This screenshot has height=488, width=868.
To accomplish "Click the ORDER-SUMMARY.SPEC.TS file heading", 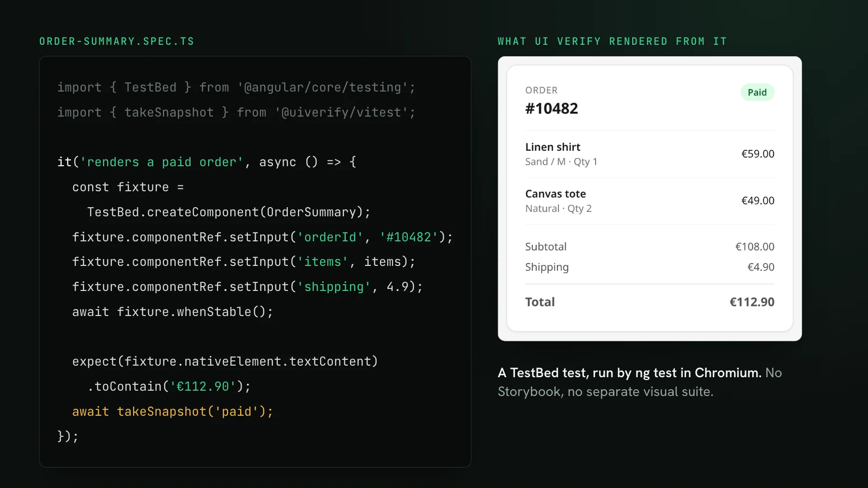I will click(117, 41).
